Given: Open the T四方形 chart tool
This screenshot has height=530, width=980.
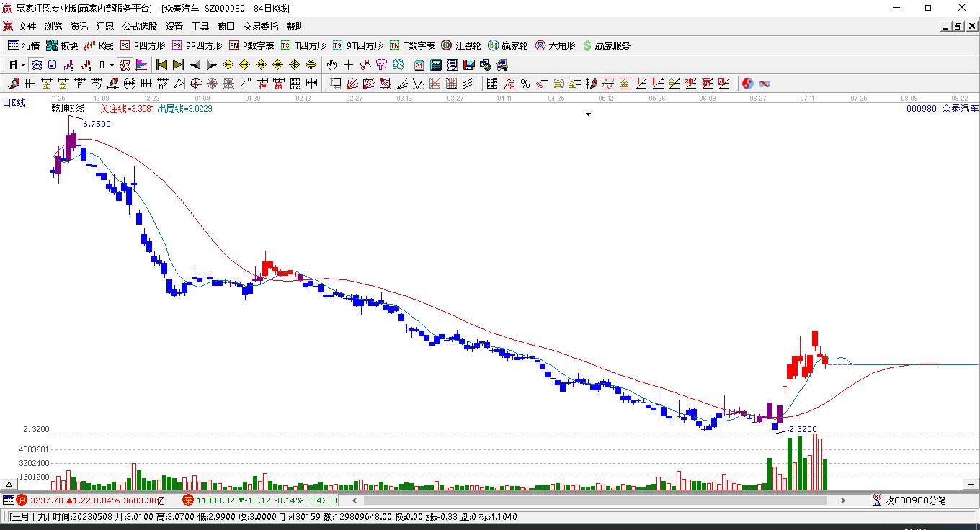Looking at the screenshot, I should [x=303, y=45].
